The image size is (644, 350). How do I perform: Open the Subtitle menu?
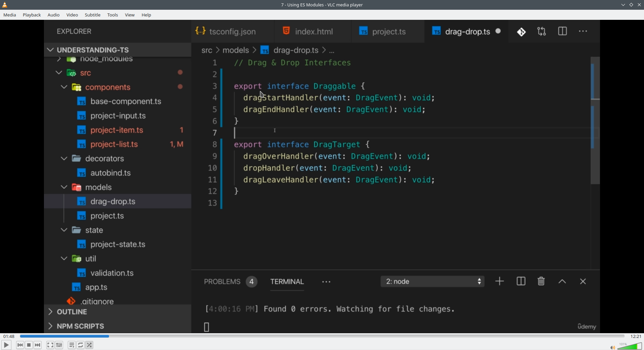click(x=93, y=15)
